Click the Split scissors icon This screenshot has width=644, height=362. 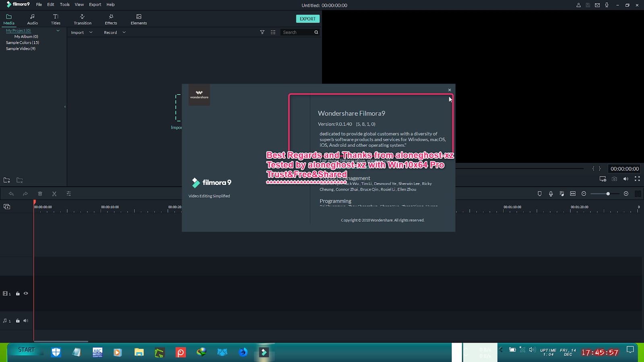click(54, 194)
